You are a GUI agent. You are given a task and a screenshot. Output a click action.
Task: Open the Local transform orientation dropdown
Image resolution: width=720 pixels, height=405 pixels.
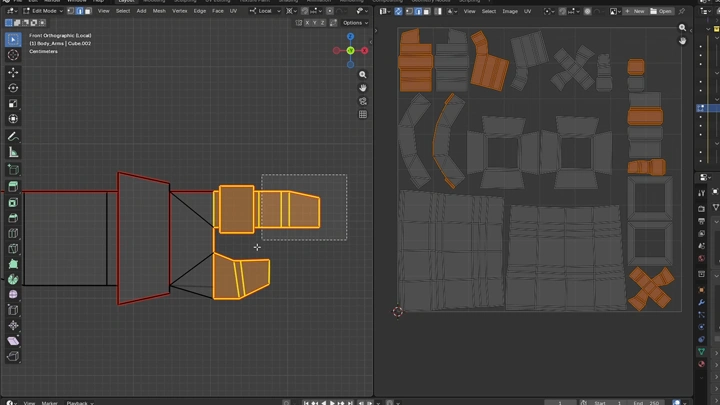(x=265, y=11)
